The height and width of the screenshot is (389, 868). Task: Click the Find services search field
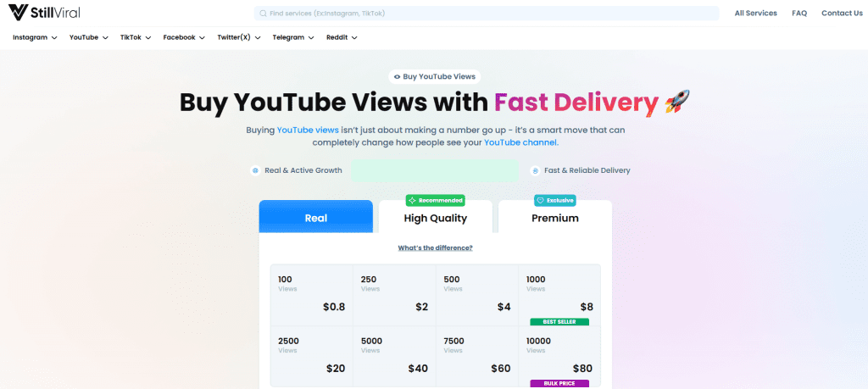[x=487, y=14]
